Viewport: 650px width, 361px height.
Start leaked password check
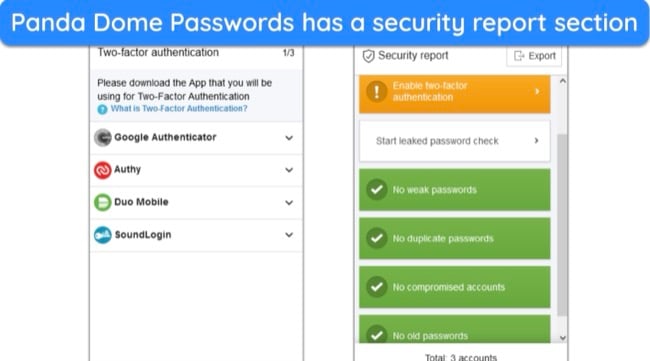455,141
